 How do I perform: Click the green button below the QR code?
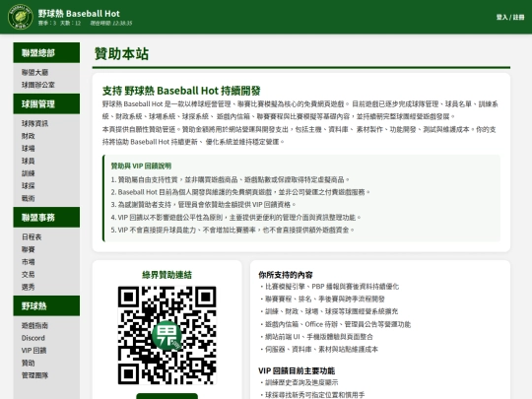166,396
